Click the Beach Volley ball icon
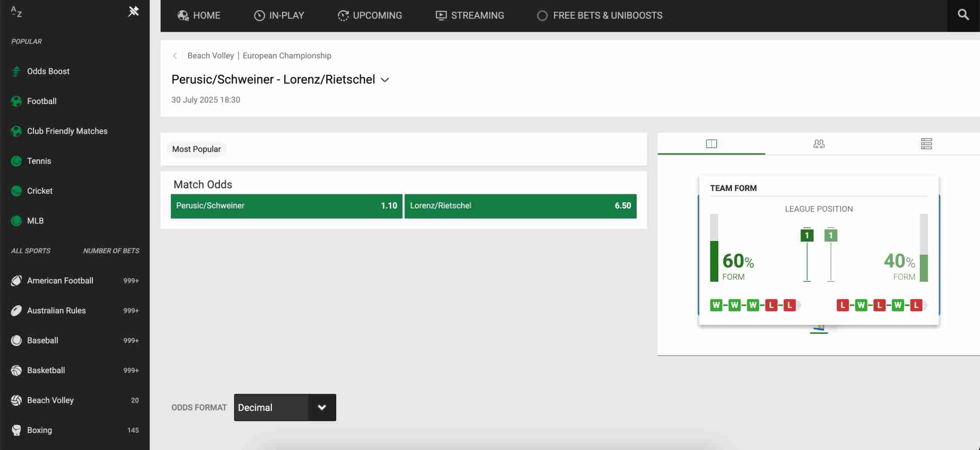980x450 pixels. tap(16, 400)
